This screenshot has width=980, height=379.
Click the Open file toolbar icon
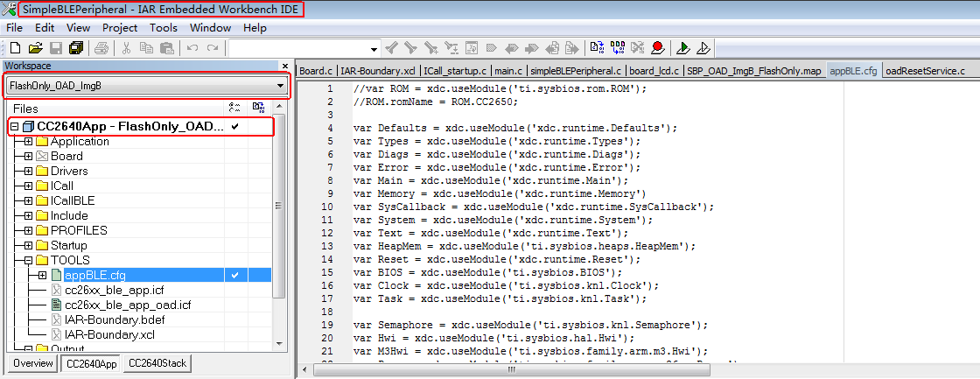pos(35,48)
